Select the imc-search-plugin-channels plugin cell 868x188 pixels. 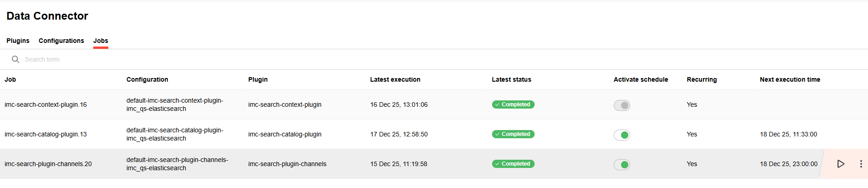pos(287,164)
